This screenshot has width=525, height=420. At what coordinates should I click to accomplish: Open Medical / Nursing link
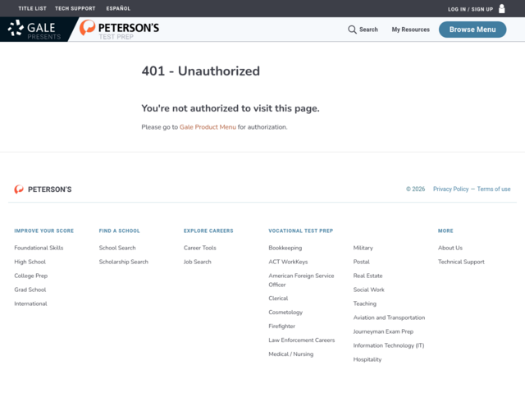(x=291, y=354)
